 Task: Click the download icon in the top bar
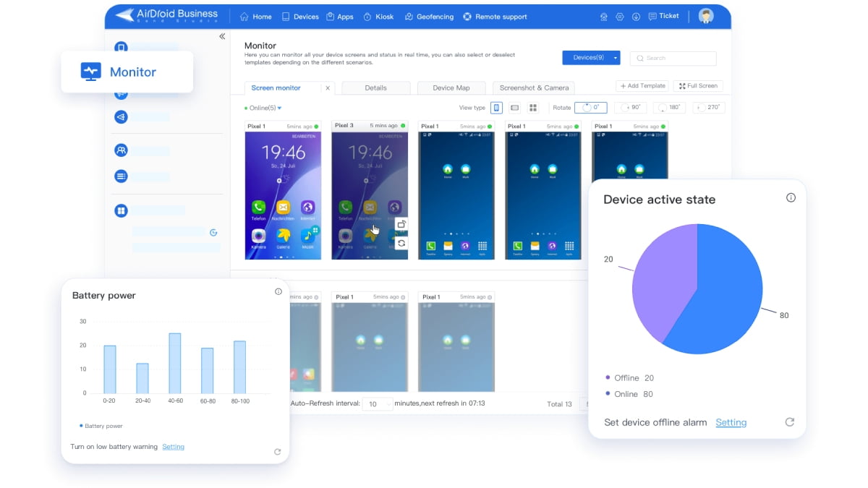pyautogui.click(x=636, y=16)
